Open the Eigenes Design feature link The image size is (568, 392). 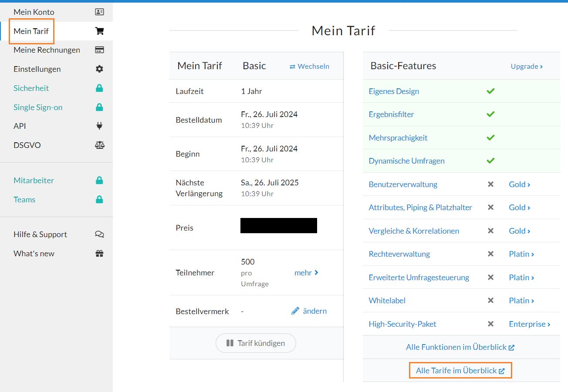pyautogui.click(x=394, y=91)
